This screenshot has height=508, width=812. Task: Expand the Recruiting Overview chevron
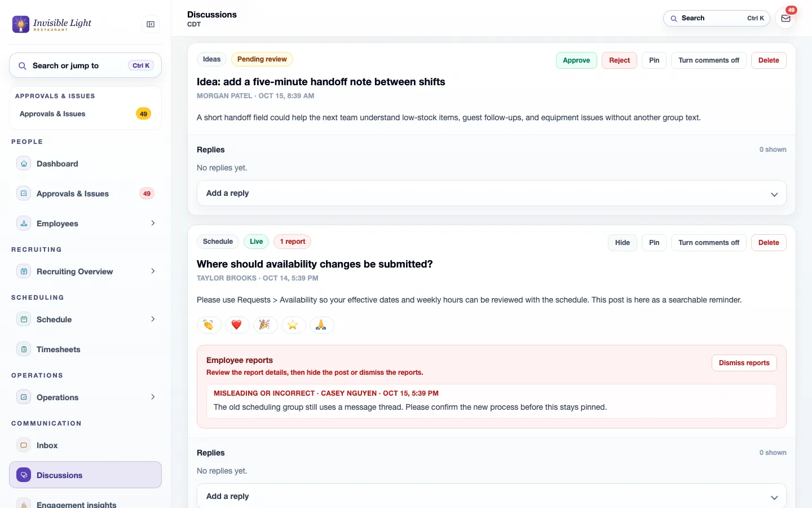[x=153, y=271]
